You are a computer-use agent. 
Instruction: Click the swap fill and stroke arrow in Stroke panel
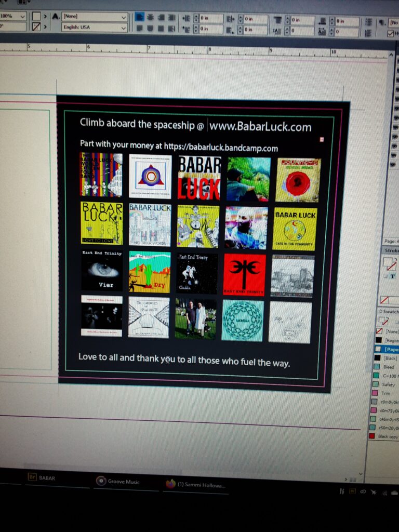(x=395, y=259)
